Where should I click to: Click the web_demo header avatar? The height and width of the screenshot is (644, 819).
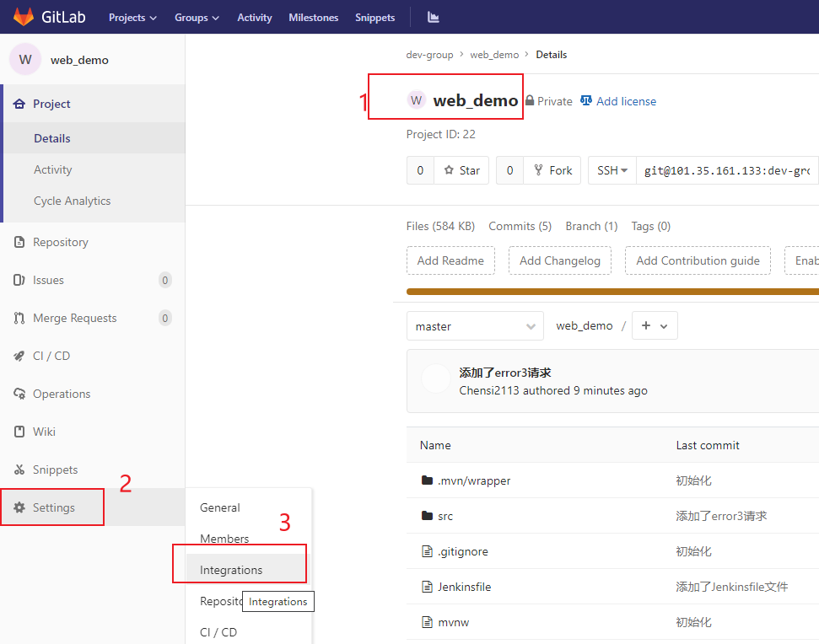pyautogui.click(x=417, y=100)
